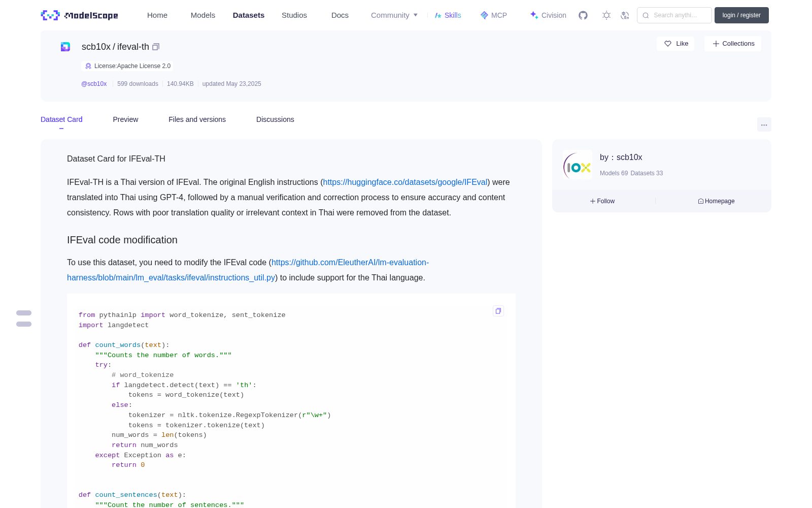Open the scb10x Homepage
The width and height of the screenshot is (812, 508).
pos(716,201)
